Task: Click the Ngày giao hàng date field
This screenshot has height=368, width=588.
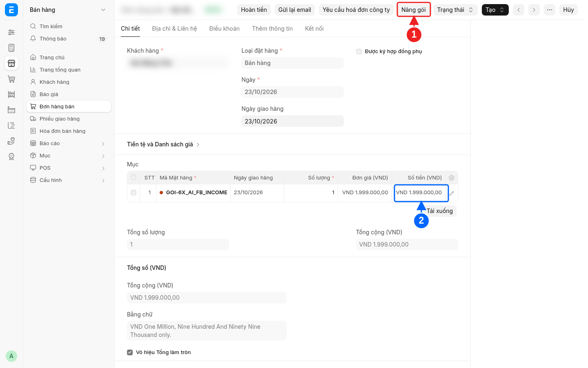Action: [x=292, y=121]
